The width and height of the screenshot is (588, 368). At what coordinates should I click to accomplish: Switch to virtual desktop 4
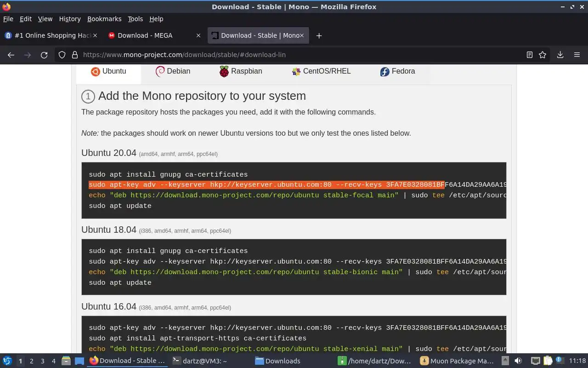[53, 361]
